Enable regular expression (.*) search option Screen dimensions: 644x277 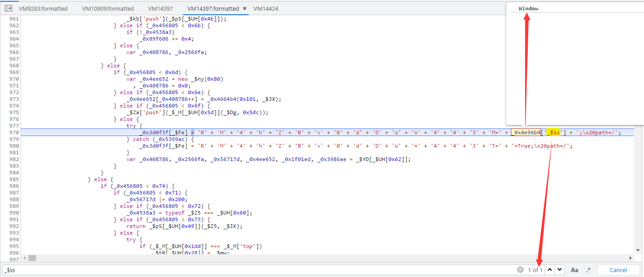click(x=588, y=270)
